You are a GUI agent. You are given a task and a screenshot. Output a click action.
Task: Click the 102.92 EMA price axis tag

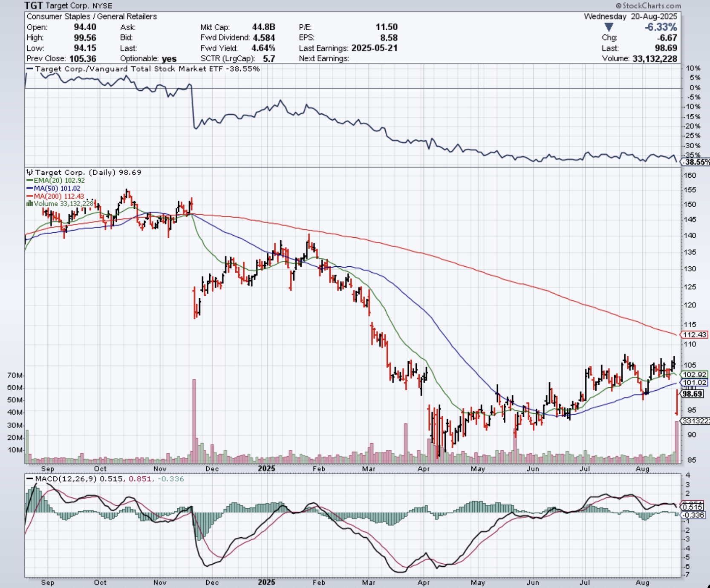[x=695, y=375]
